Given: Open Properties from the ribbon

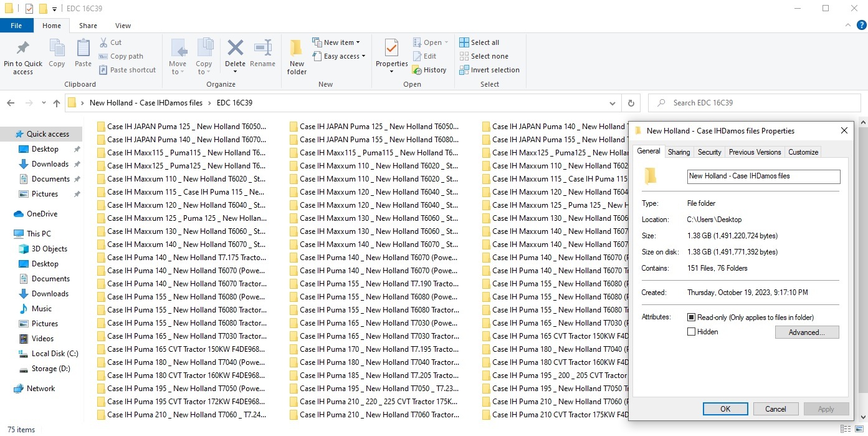Looking at the screenshot, I should click(392, 57).
